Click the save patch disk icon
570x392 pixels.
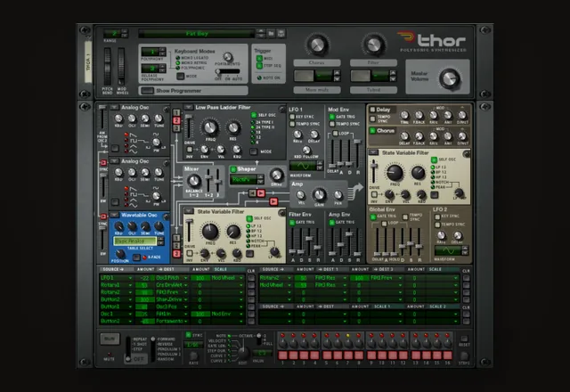[x=281, y=34]
